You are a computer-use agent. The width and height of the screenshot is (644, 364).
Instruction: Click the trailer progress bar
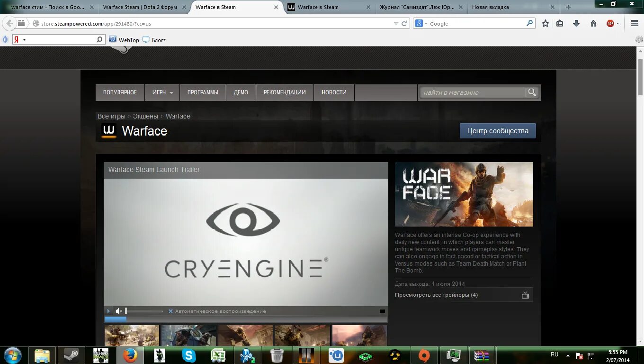(x=246, y=319)
